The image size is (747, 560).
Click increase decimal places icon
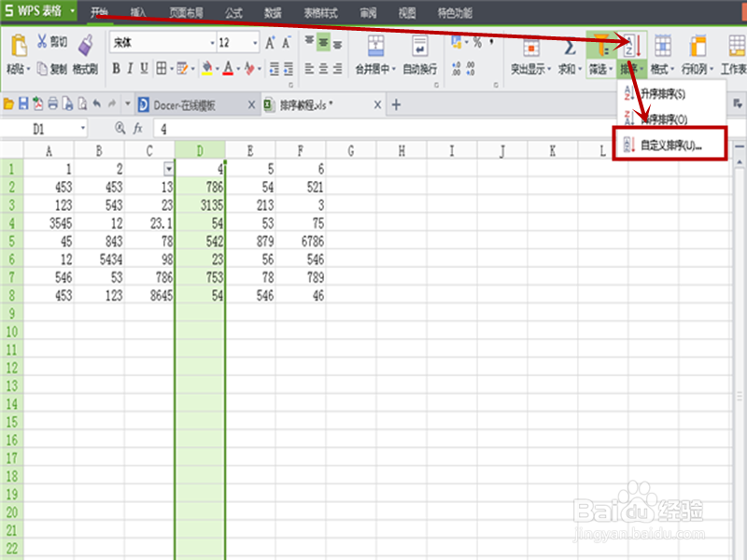click(456, 68)
